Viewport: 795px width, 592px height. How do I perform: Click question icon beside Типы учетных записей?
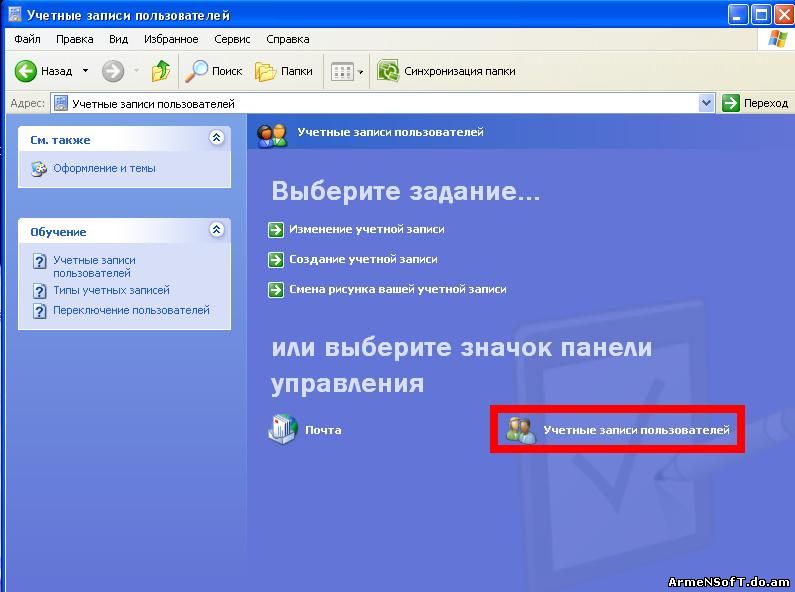40,291
